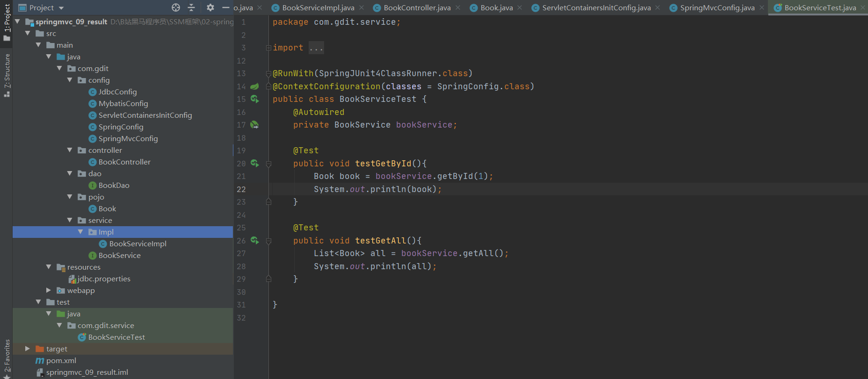Close the Book.java tab
868x379 pixels.
tap(520, 7)
